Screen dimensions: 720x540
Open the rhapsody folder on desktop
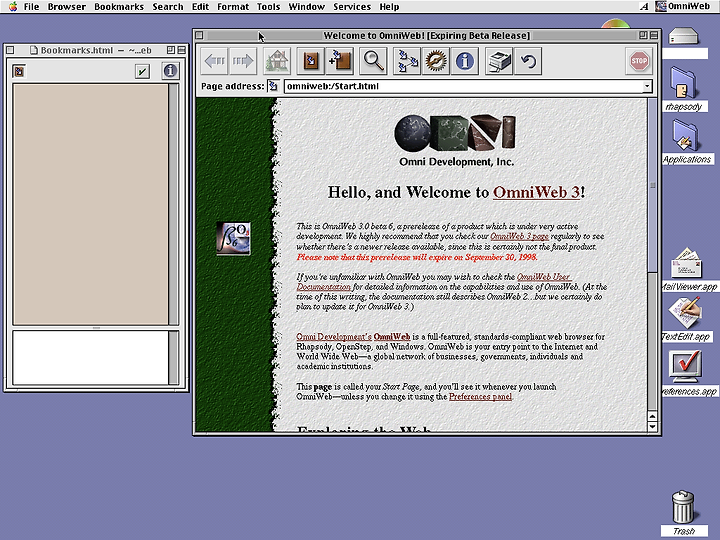683,90
